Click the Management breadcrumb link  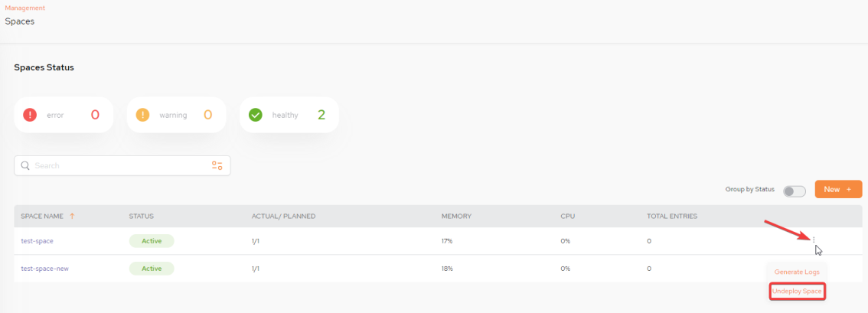click(25, 8)
